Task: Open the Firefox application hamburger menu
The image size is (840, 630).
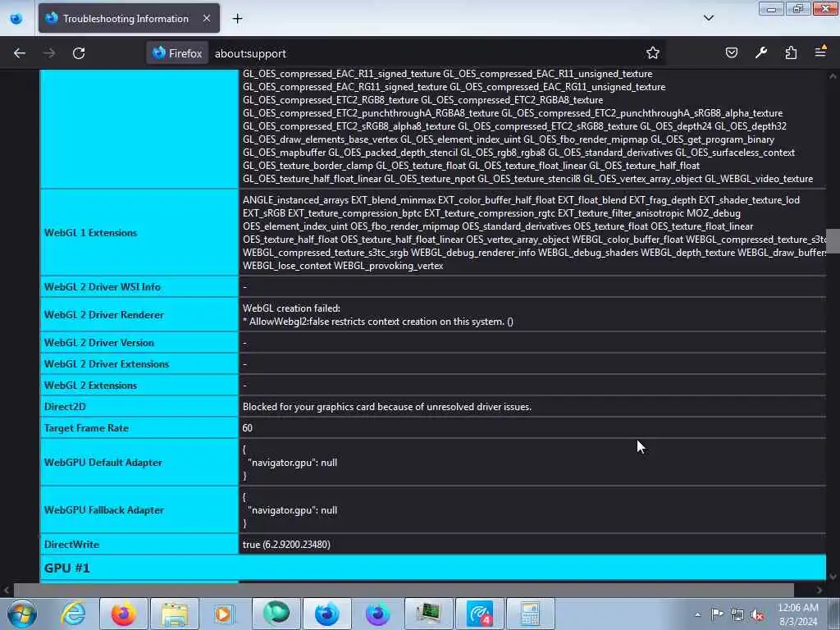Action: (820, 52)
